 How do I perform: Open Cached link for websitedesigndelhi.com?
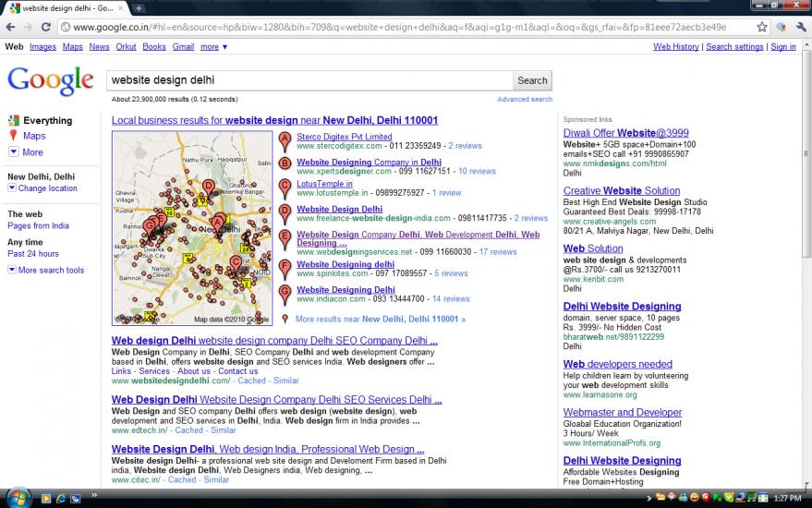tap(251, 381)
